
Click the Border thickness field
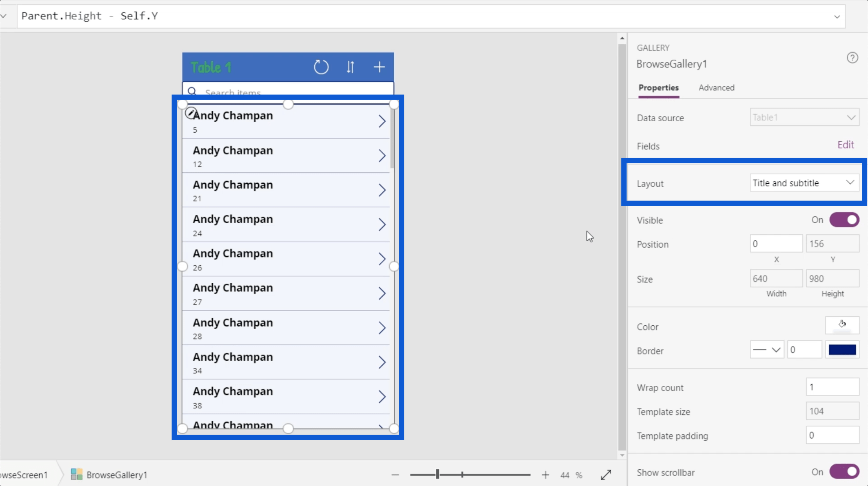click(805, 350)
